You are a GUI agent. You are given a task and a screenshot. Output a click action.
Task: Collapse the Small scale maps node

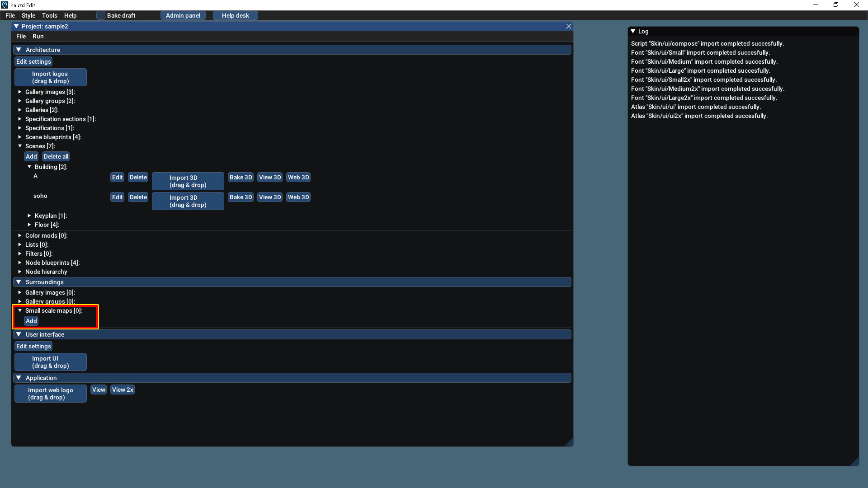pos(20,310)
